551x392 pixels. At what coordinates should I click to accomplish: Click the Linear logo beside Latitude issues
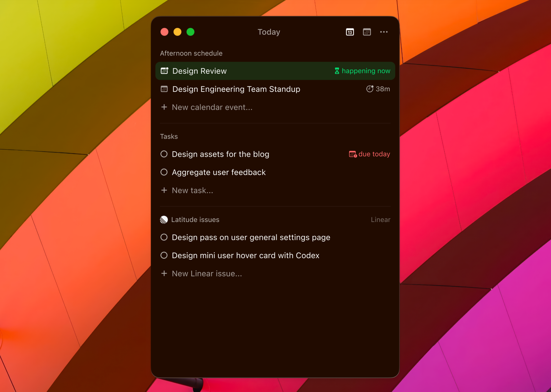tap(164, 220)
